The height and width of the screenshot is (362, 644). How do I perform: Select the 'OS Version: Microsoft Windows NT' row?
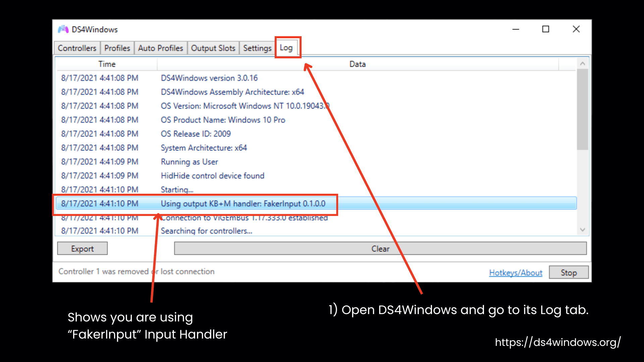pos(317,106)
